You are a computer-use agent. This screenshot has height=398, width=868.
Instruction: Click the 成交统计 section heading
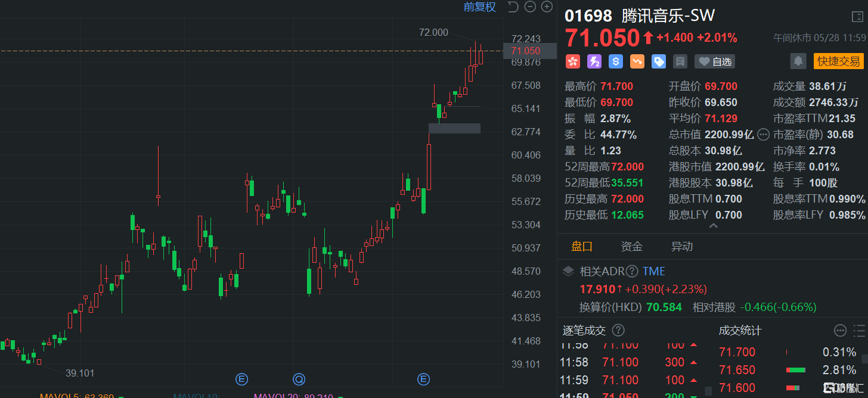tap(740, 330)
